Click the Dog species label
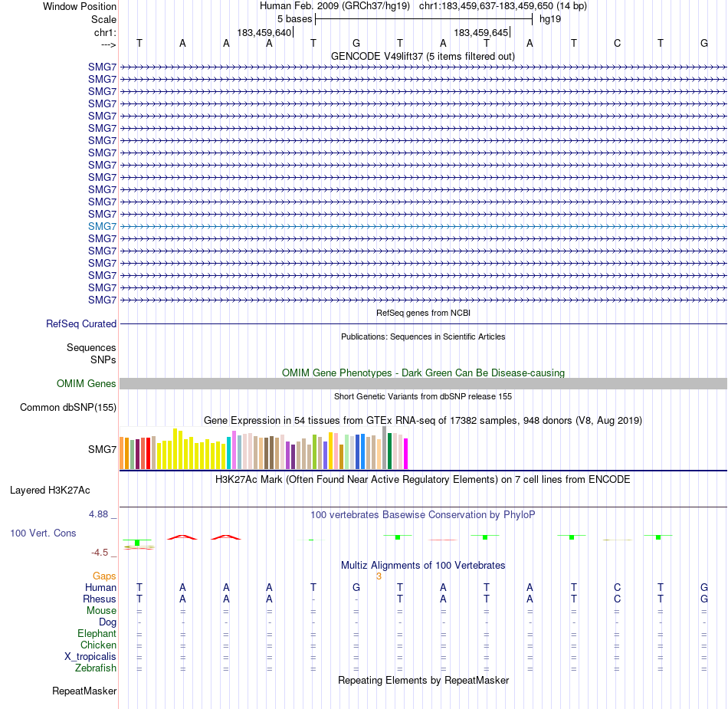The image size is (728, 709). click(108, 622)
